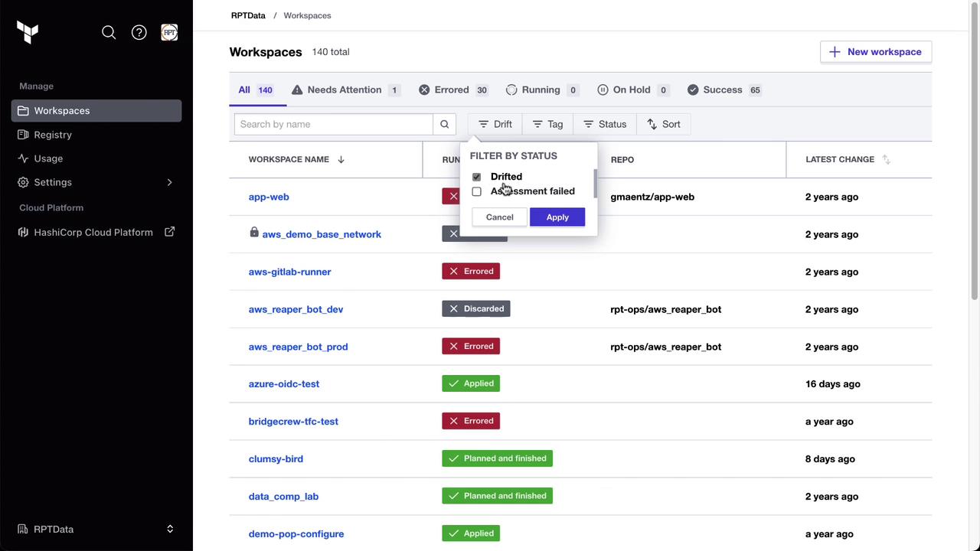Check the Assessment failed checkbox
The image size is (980, 551).
pyautogui.click(x=476, y=191)
